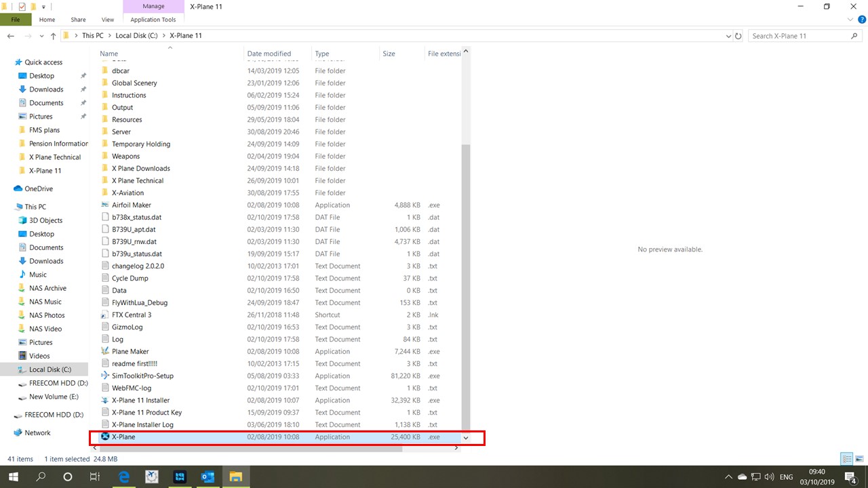The height and width of the screenshot is (488, 868).
Task: Expand breadcrumb chevron after This PC
Action: click(x=110, y=36)
